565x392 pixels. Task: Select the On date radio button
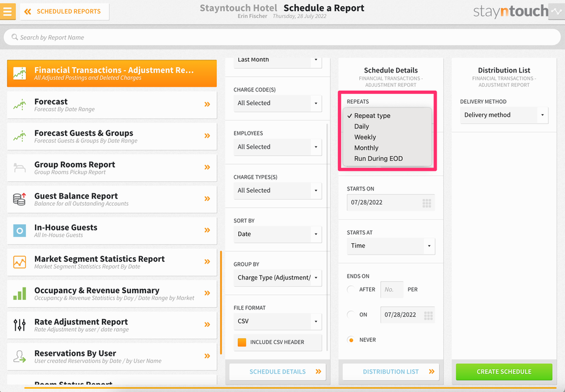[351, 315]
